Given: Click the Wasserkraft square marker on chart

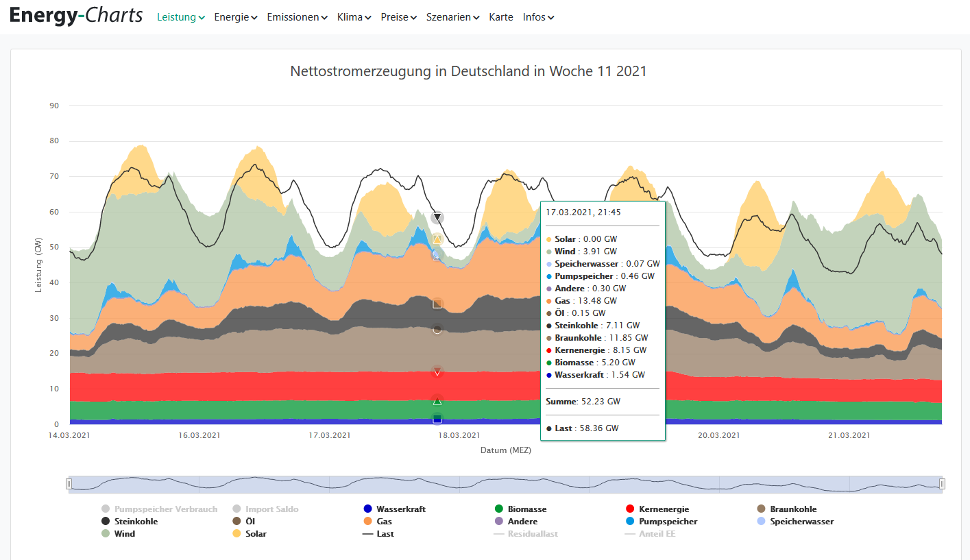Looking at the screenshot, I should point(437,419).
